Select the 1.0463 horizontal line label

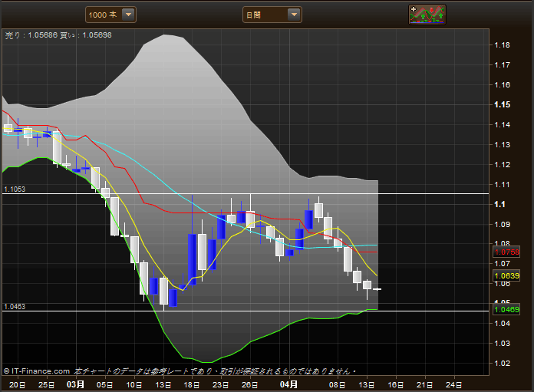15,307
